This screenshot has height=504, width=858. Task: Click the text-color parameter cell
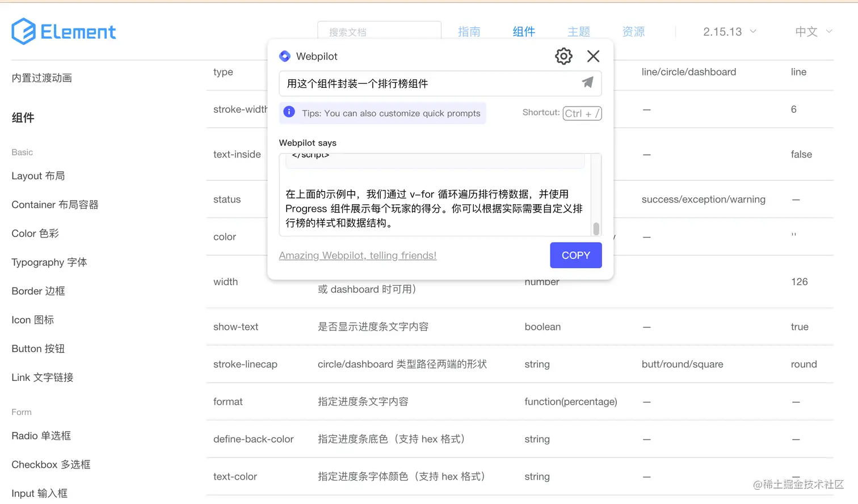pyautogui.click(x=235, y=476)
